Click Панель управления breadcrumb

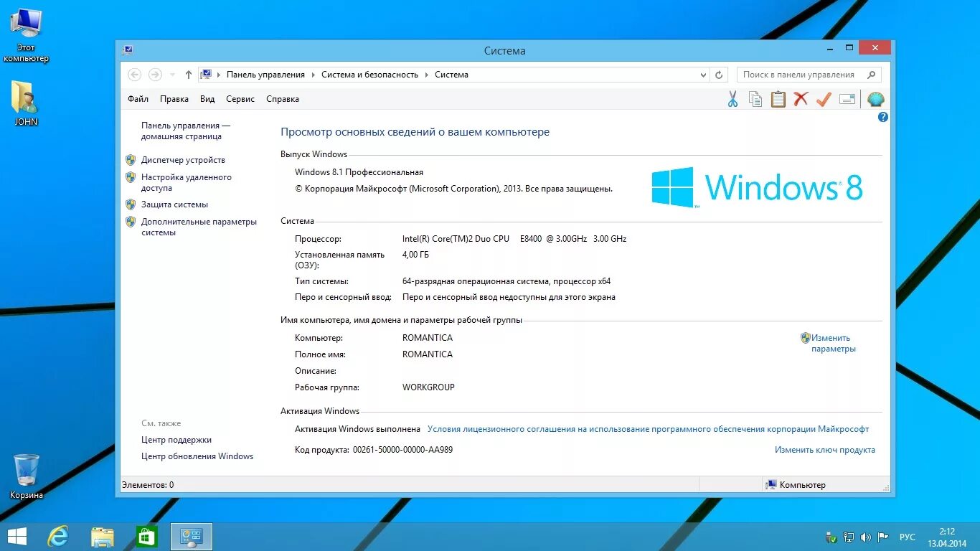pos(265,75)
